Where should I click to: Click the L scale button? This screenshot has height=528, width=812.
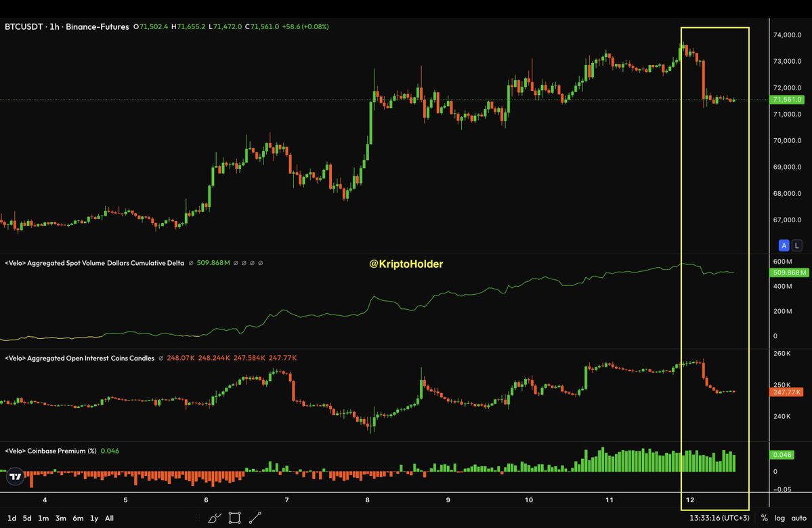pyautogui.click(x=796, y=245)
